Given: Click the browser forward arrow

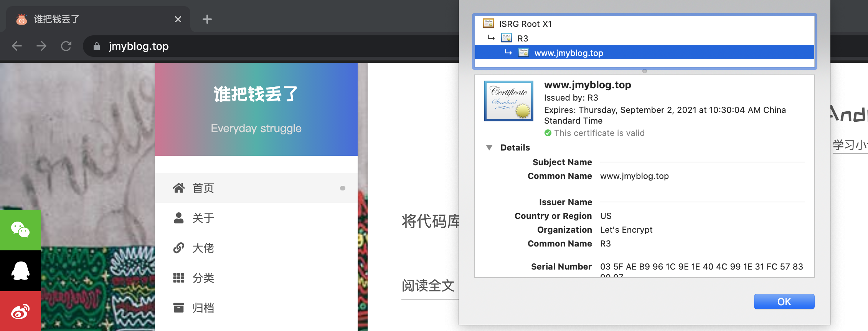Looking at the screenshot, I should tap(41, 46).
